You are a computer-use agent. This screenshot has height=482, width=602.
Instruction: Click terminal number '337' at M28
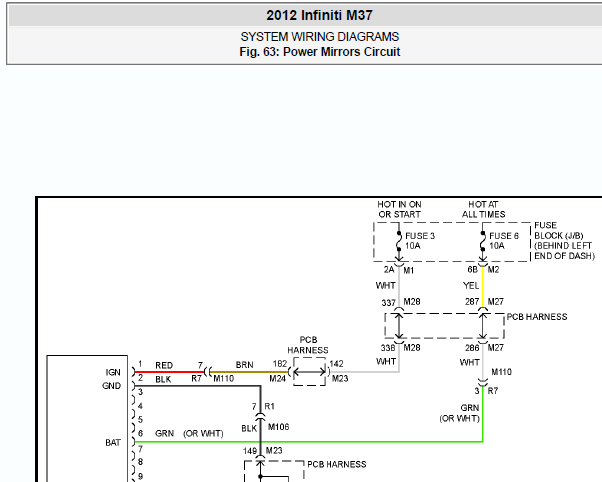pyautogui.click(x=389, y=303)
